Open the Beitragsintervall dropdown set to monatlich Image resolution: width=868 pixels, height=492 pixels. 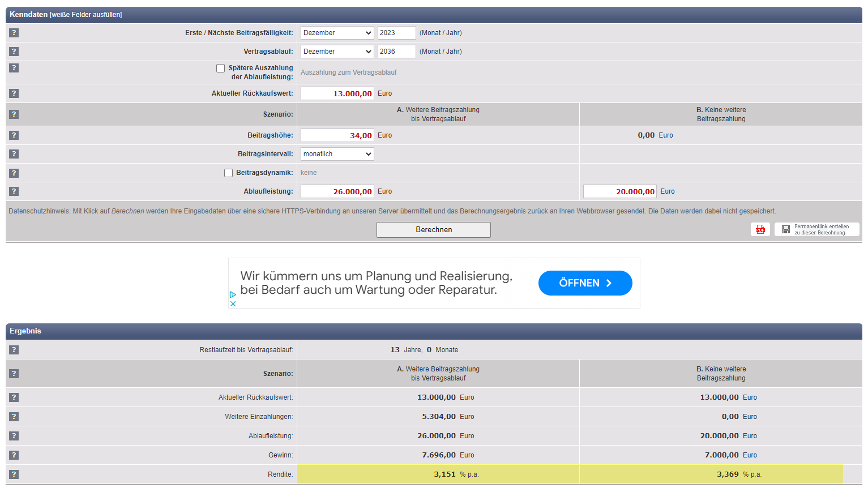pos(337,154)
